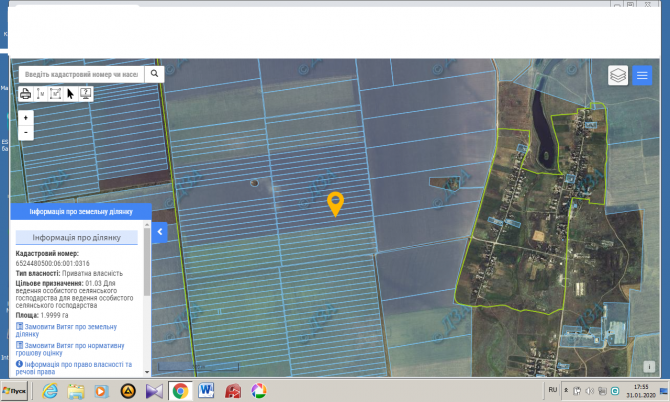Click the cadastral number search field
Viewport: 670px width, 402px height.
pyautogui.click(x=80, y=74)
